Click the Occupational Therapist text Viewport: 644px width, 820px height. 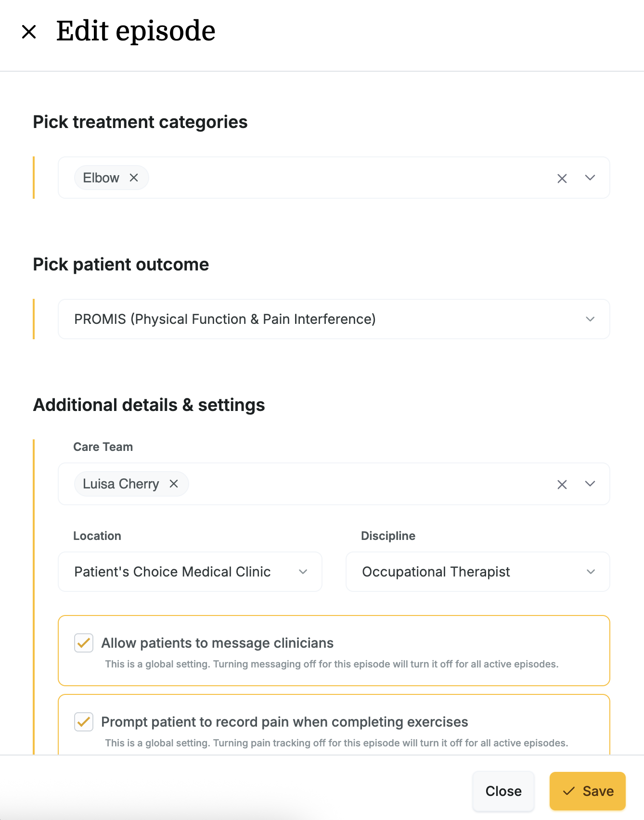tap(436, 572)
